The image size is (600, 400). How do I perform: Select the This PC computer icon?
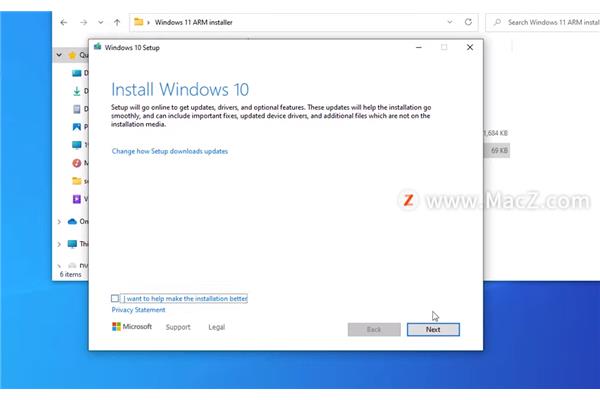pos(72,244)
